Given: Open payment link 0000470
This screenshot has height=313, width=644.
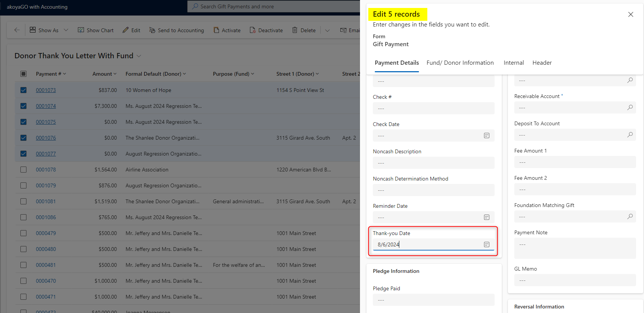Looking at the screenshot, I should [x=46, y=281].
